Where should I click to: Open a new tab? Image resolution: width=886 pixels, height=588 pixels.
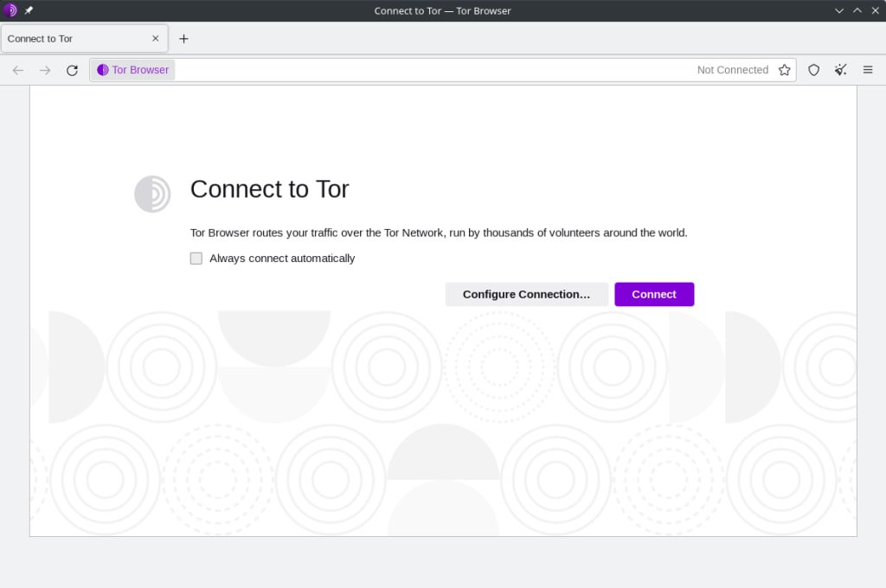[183, 39]
